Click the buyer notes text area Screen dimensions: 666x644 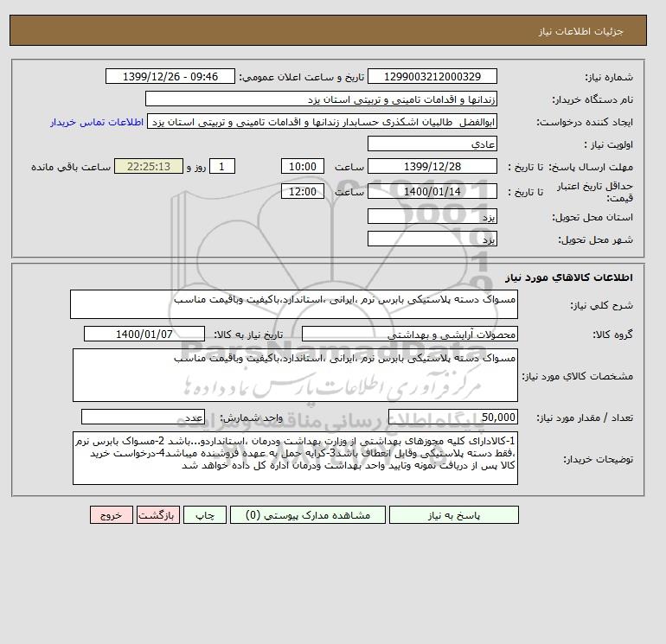tap(295, 458)
